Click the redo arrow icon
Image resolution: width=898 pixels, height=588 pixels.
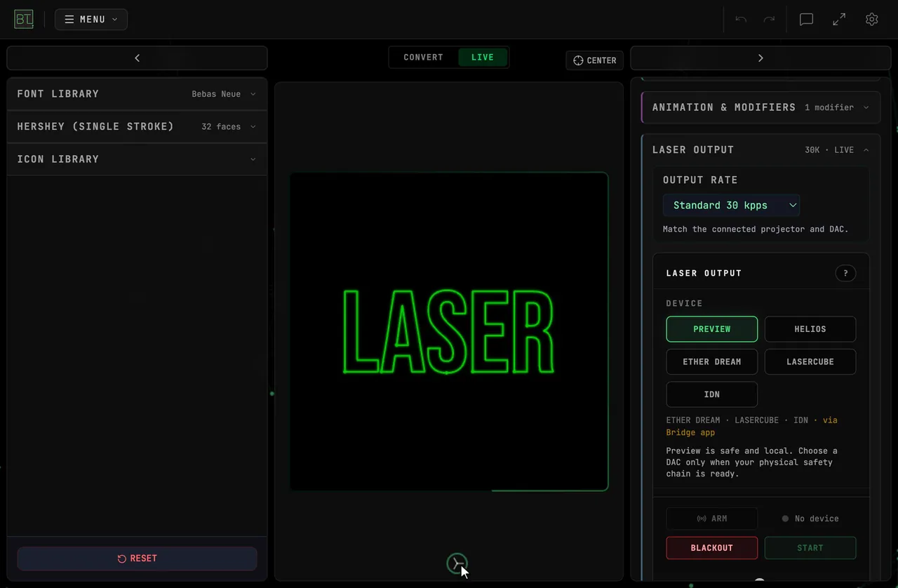(769, 20)
